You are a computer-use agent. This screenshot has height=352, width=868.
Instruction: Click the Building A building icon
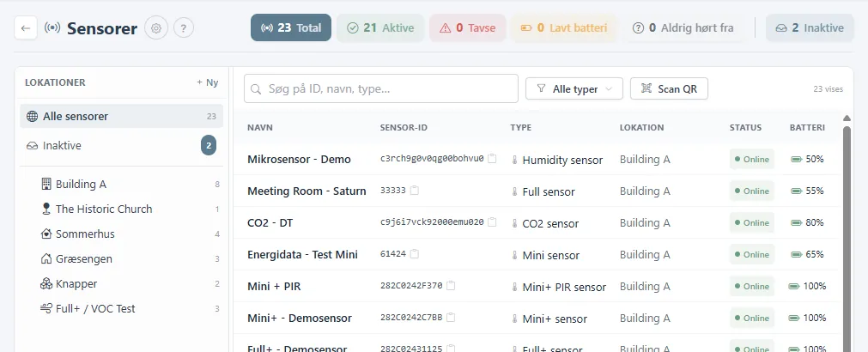tap(46, 184)
